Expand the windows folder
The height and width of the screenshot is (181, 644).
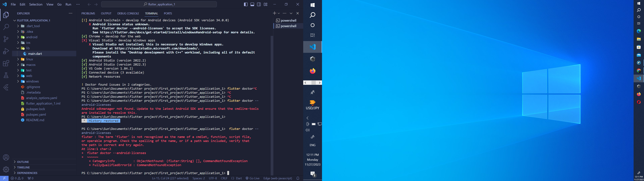click(18, 81)
